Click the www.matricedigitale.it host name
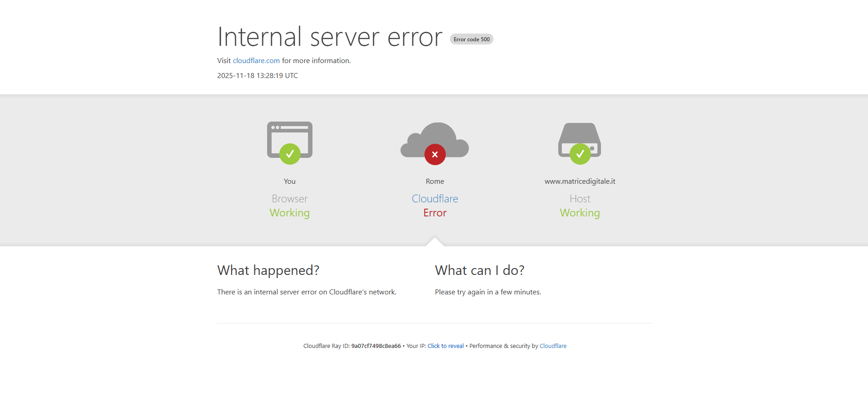This screenshot has width=868, height=411. point(580,181)
